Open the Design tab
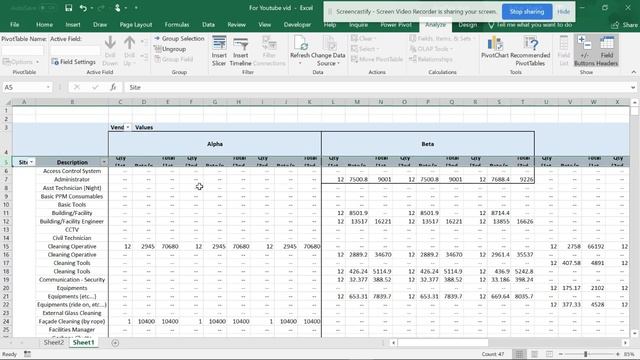 (x=467, y=25)
